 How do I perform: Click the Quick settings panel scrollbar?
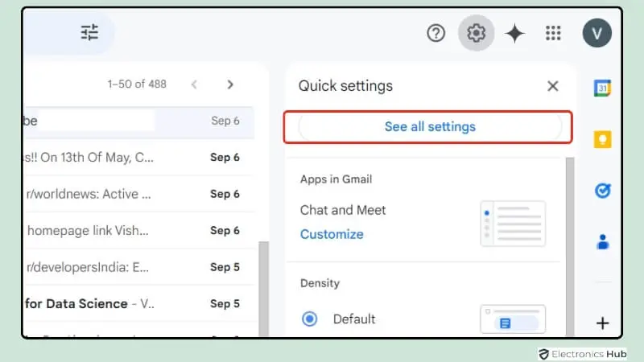[x=570, y=246]
